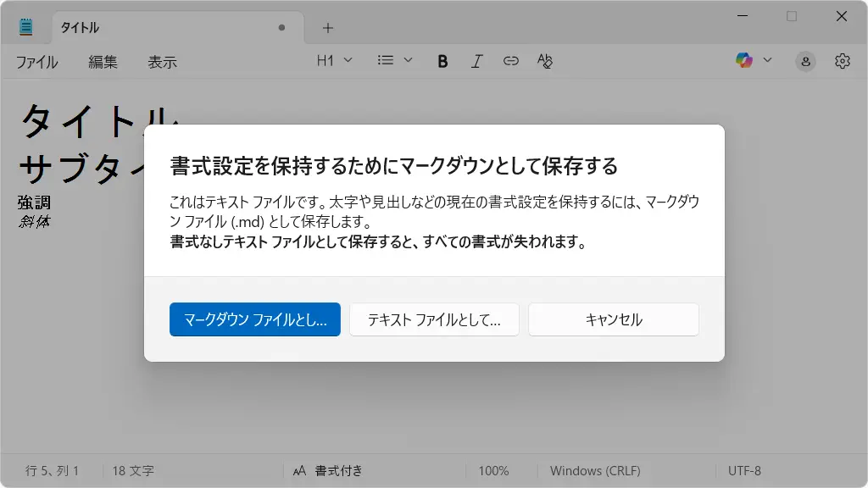Open Notepad settings
868x488 pixels.
click(842, 60)
